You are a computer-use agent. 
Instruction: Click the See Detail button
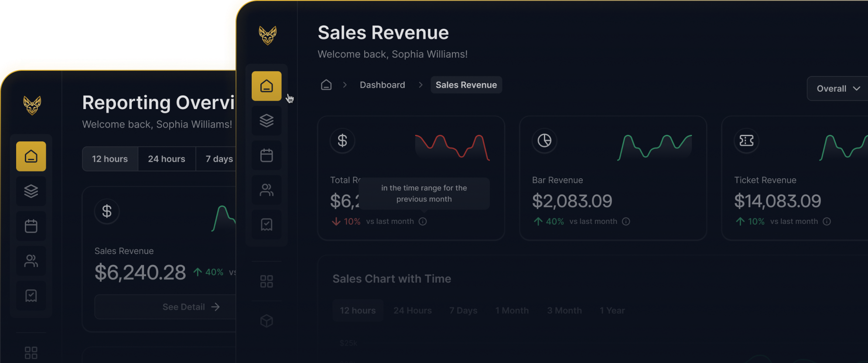165,307
